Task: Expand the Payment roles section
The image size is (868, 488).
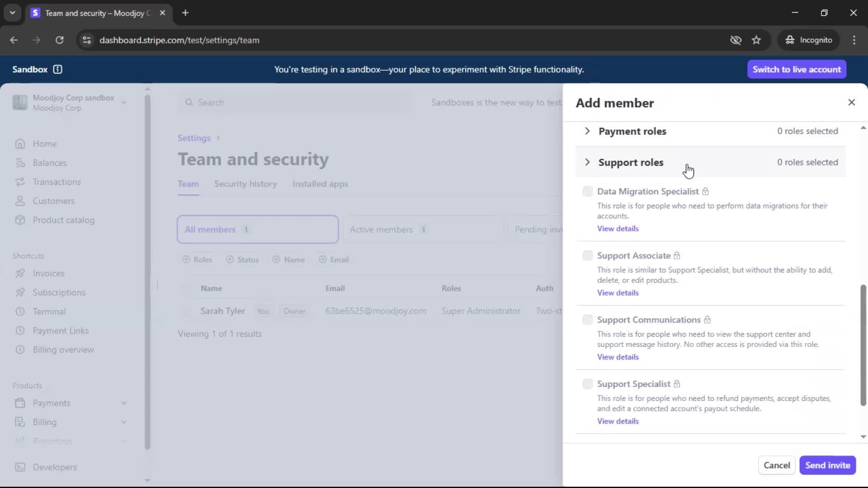Action: tap(632, 131)
